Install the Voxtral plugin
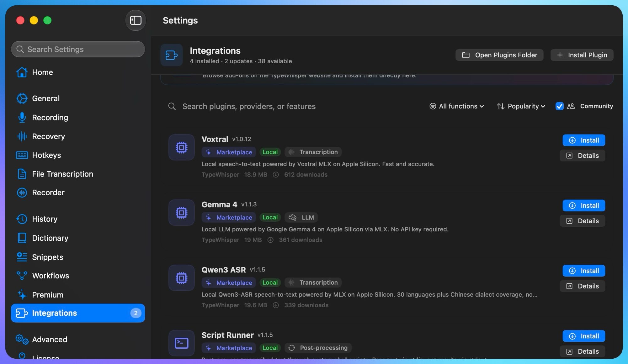 coord(584,140)
